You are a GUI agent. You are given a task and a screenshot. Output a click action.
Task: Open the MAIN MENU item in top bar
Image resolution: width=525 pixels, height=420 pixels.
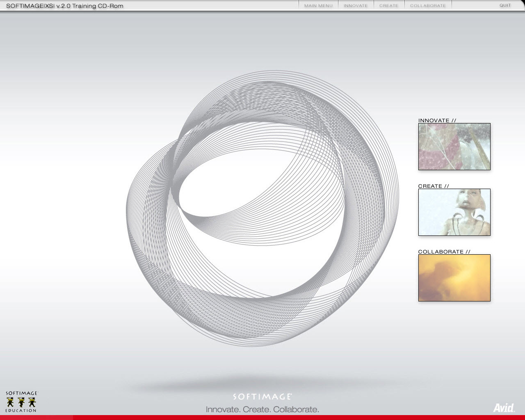pyautogui.click(x=318, y=6)
